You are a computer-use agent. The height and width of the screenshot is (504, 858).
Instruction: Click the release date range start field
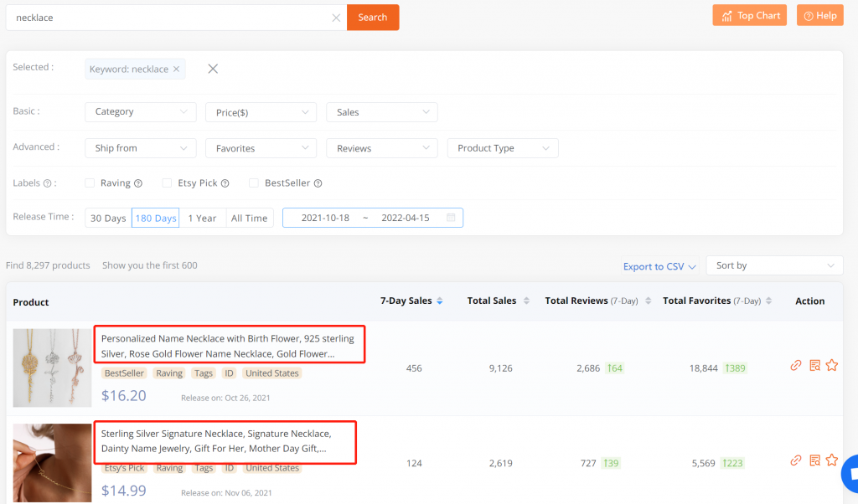325,218
